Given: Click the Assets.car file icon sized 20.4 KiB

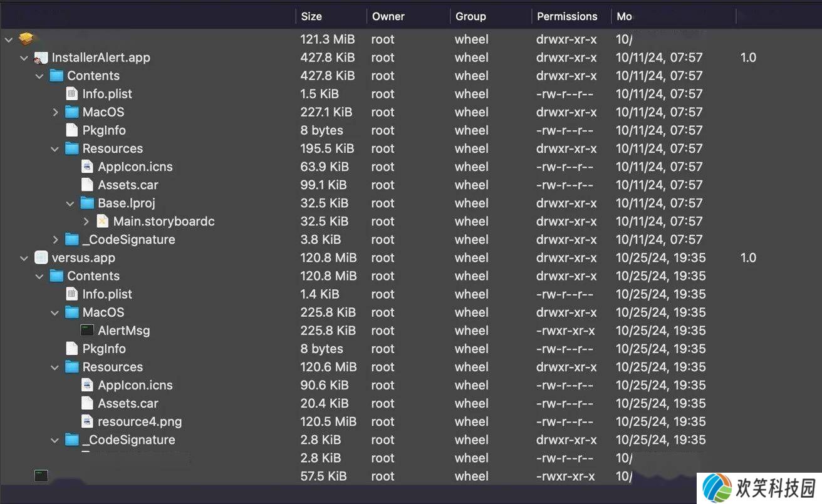Looking at the screenshot, I should (x=87, y=403).
